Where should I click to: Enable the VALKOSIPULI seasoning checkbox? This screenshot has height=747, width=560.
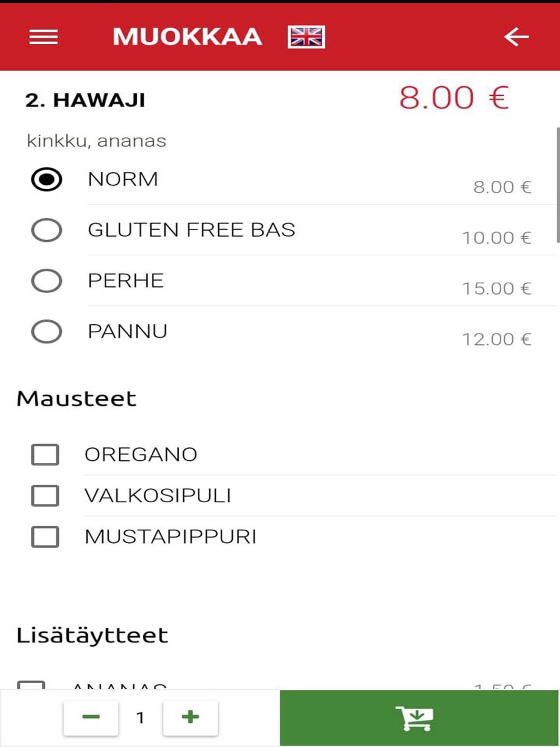click(x=45, y=496)
